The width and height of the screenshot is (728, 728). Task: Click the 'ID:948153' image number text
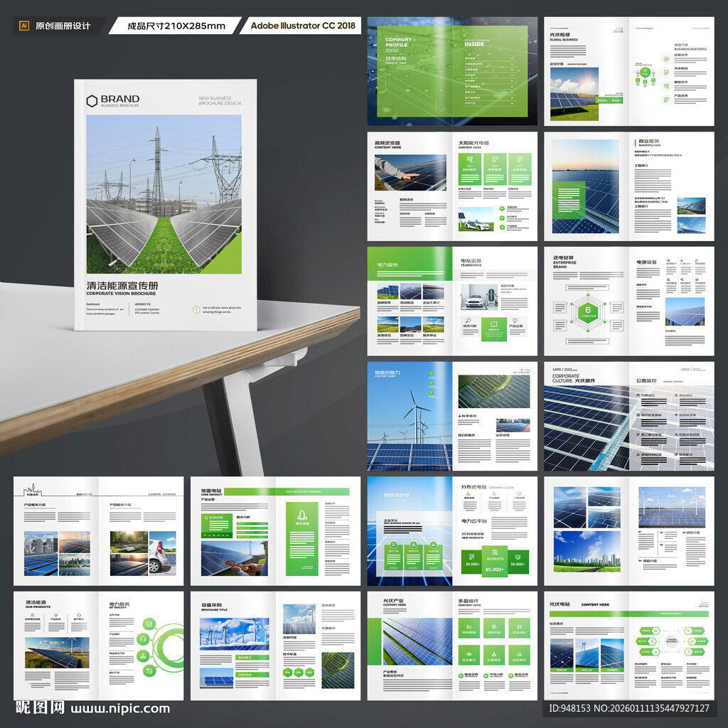pos(569,709)
